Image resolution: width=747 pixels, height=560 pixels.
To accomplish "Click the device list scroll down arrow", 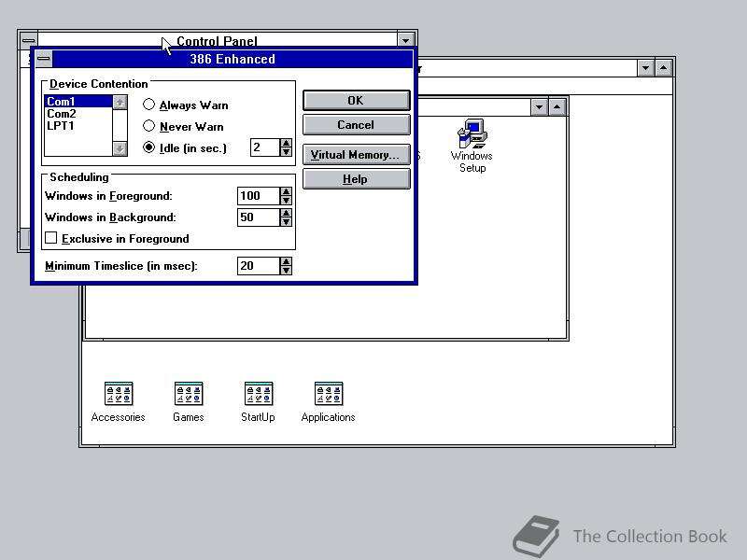I will [120, 149].
